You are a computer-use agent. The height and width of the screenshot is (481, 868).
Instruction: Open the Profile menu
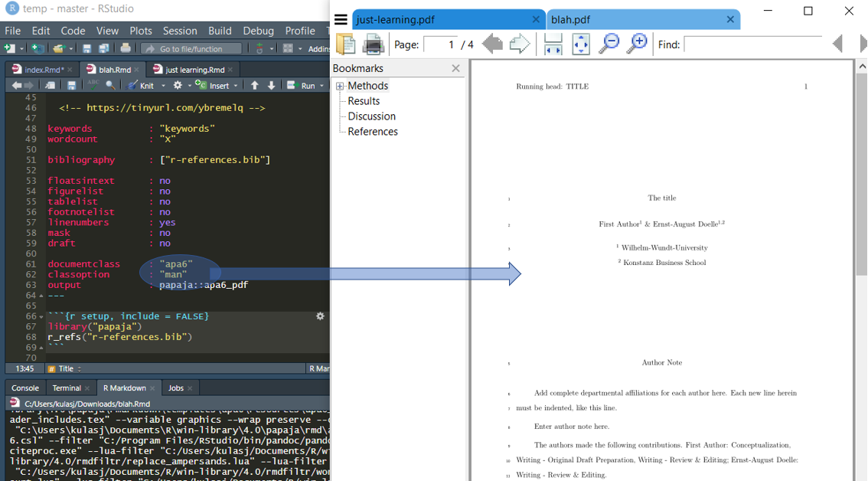click(x=300, y=31)
